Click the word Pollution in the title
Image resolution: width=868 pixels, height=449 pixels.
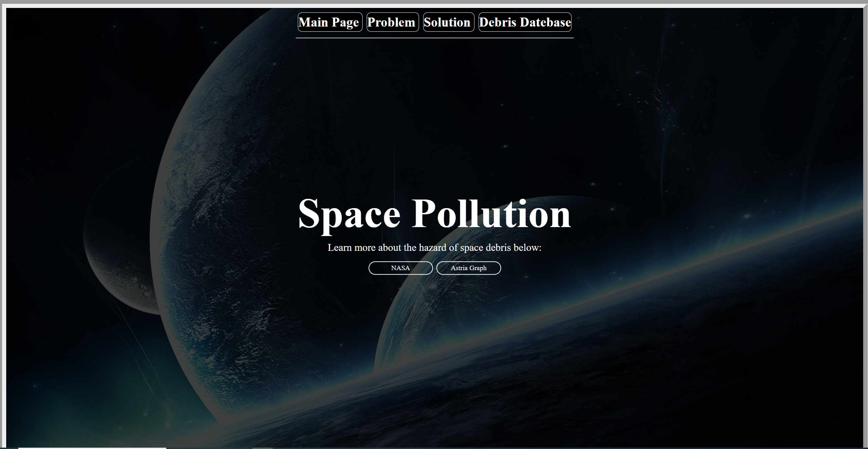tap(491, 214)
